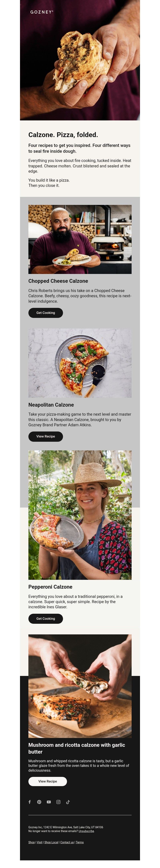Open the Shop footer link
This screenshot has width=160, height=868.
[x=32, y=842]
